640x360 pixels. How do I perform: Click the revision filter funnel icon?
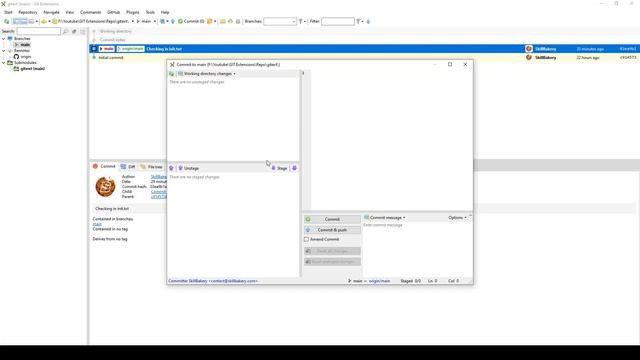(x=358, y=21)
